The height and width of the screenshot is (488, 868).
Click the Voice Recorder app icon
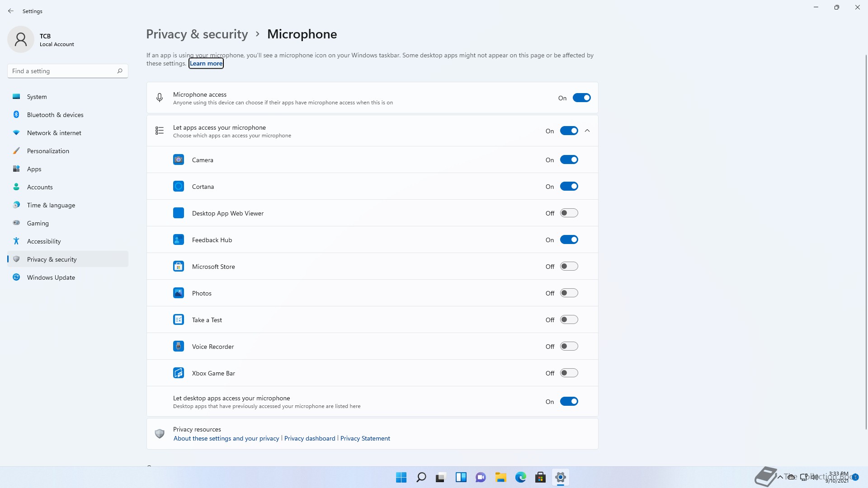(x=179, y=346)
